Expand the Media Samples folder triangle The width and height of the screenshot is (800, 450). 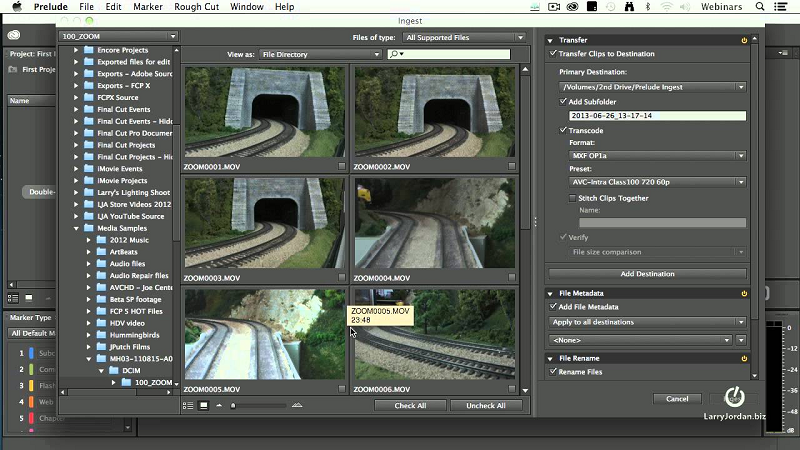click(76, 228)
